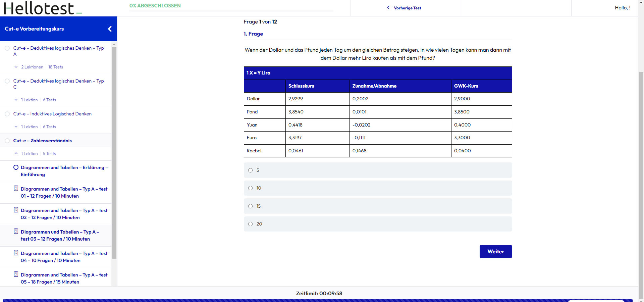This screenshot has width=644, height=302.
Task: Click the Weiter button
Action: pyautogui.click(x=496, y=252)
